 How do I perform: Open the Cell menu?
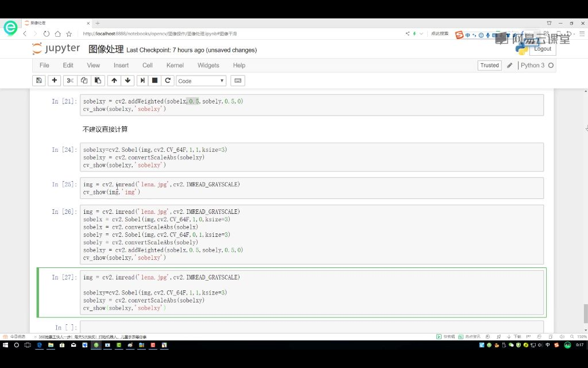coord(148,66)
